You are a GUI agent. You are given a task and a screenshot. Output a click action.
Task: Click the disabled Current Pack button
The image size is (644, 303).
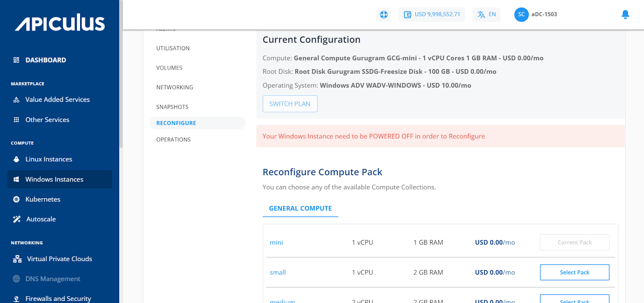click(574, 242)
